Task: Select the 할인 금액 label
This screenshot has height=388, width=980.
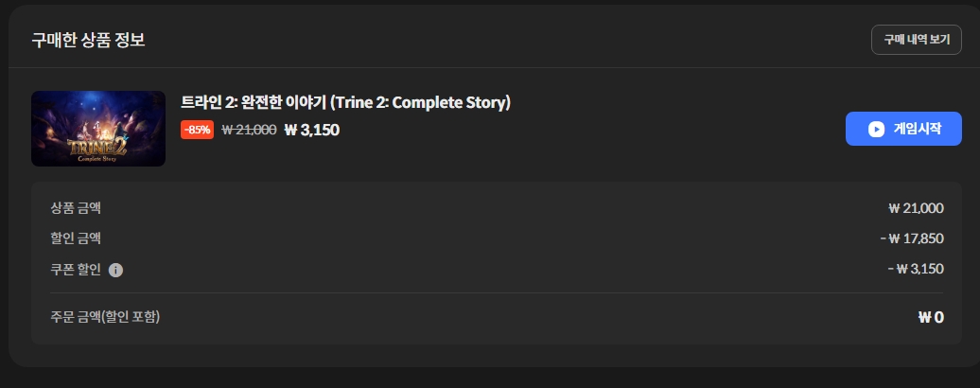Action: 76,238
